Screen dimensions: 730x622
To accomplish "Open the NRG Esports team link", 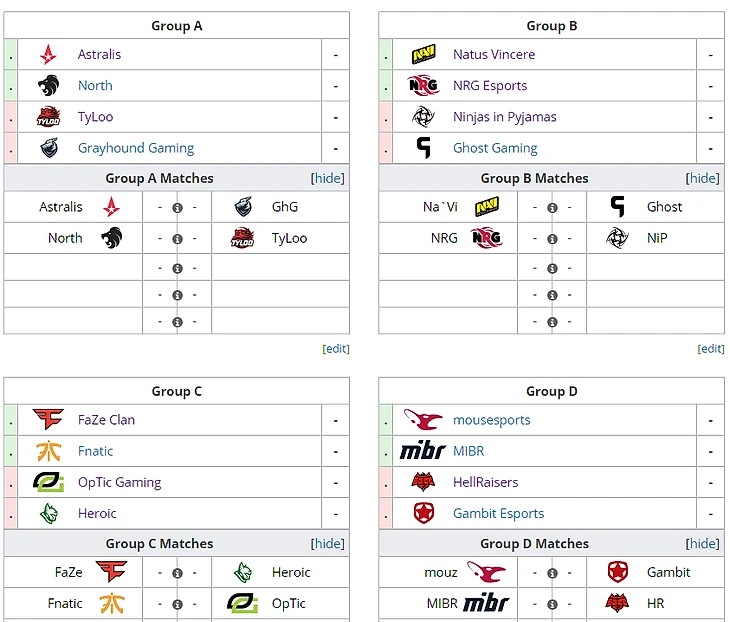I will coord(490,86).
